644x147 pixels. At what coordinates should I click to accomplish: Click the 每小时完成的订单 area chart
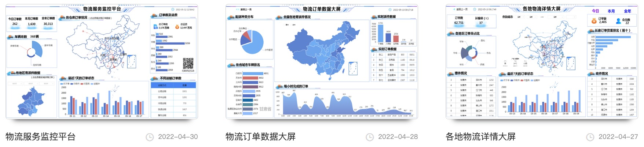point(346,103)
